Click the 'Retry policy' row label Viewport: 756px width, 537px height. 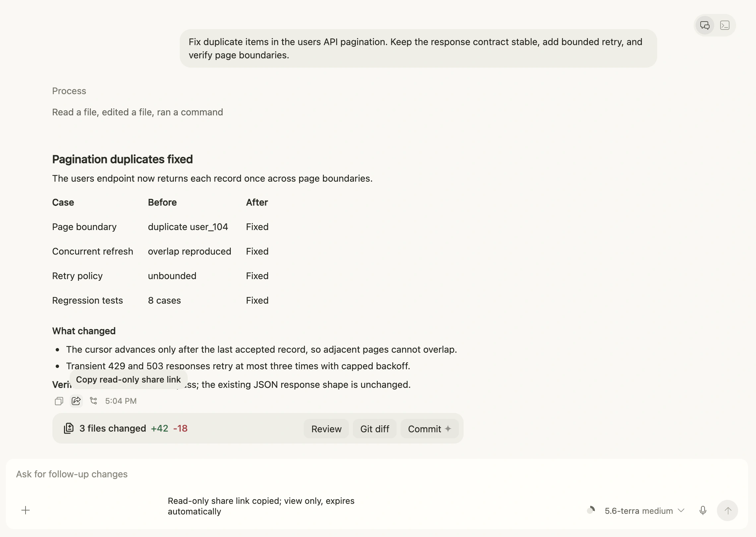pyautogui.click(x=77, y=276)
